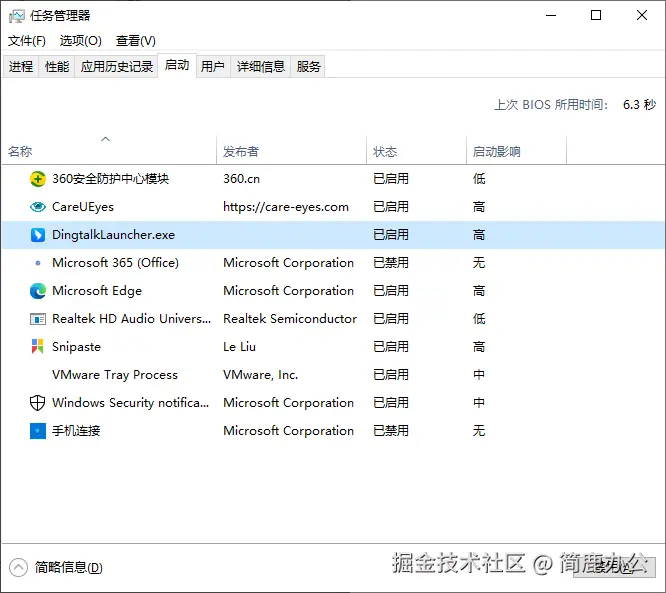Click 已禁用 status of 手机连接 row
This screenshot has height=593, width=666.
pyautogui.click(x=391, y=431)
